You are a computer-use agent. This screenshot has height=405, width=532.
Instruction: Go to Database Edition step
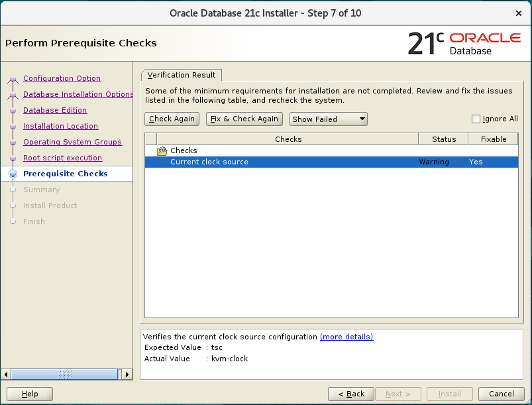coord(55,110)
